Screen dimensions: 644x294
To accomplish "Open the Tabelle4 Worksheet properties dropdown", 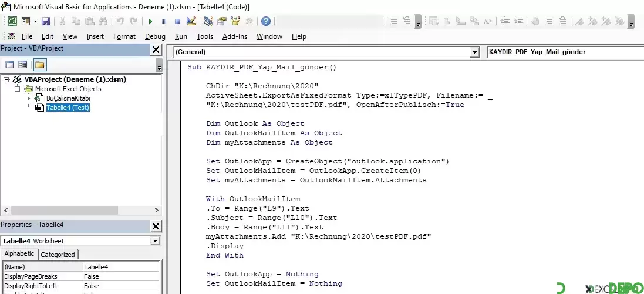I will 155,241.
